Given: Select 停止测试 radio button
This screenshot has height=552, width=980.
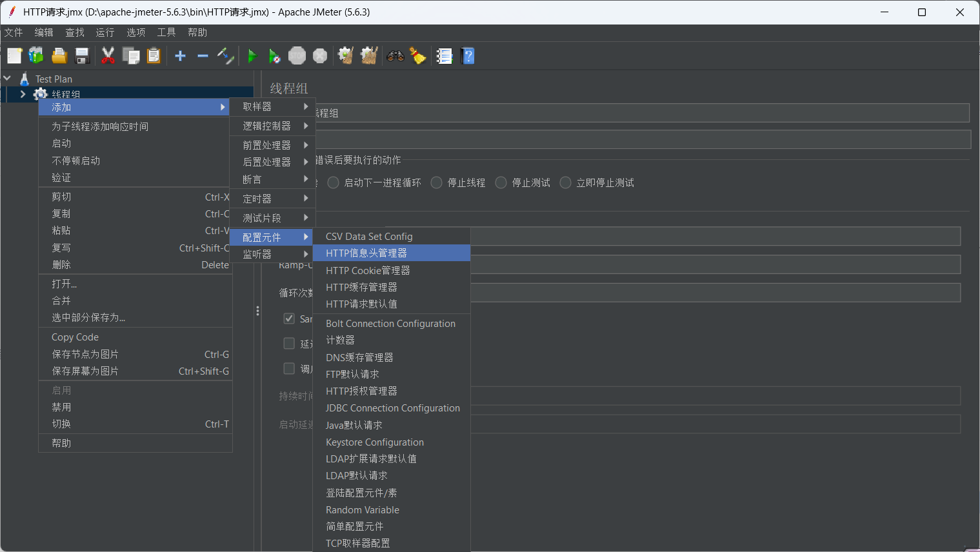Looking at the screenshot, I should 501,182.
